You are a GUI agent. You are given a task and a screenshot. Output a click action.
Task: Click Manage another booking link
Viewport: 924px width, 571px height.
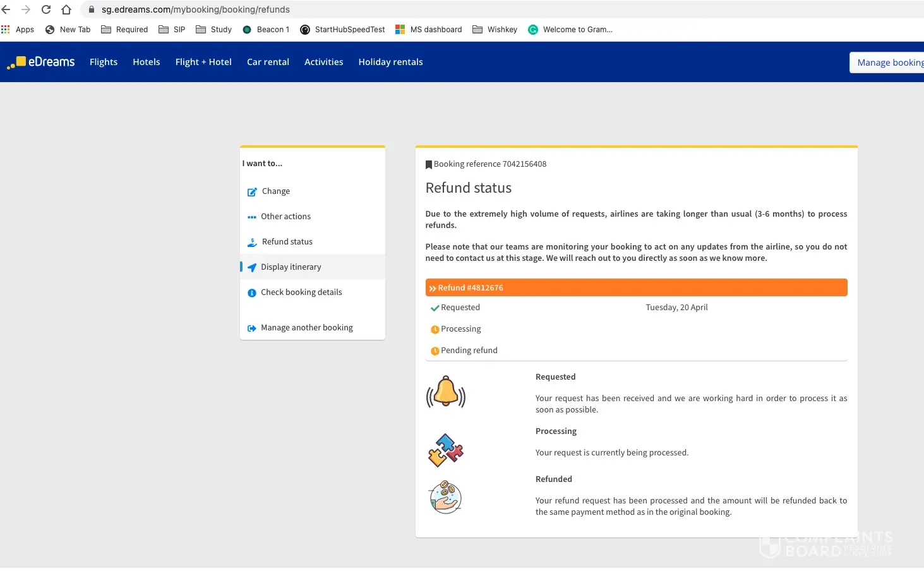306,328
